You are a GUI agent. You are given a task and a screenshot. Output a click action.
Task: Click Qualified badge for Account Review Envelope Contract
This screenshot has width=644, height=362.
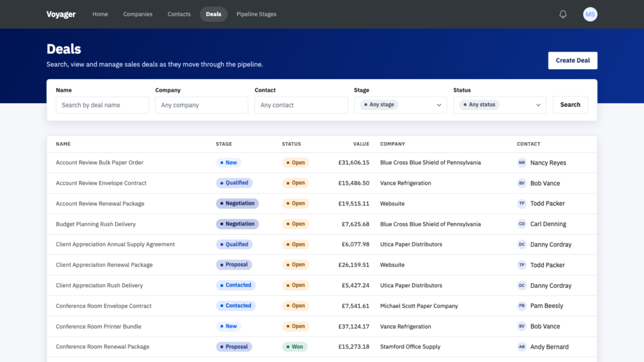234,183
